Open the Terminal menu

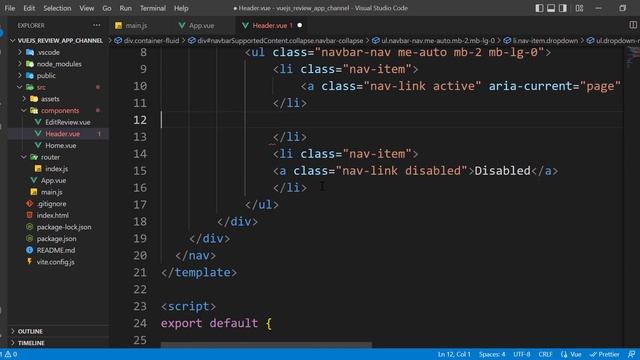pos(153,8)
